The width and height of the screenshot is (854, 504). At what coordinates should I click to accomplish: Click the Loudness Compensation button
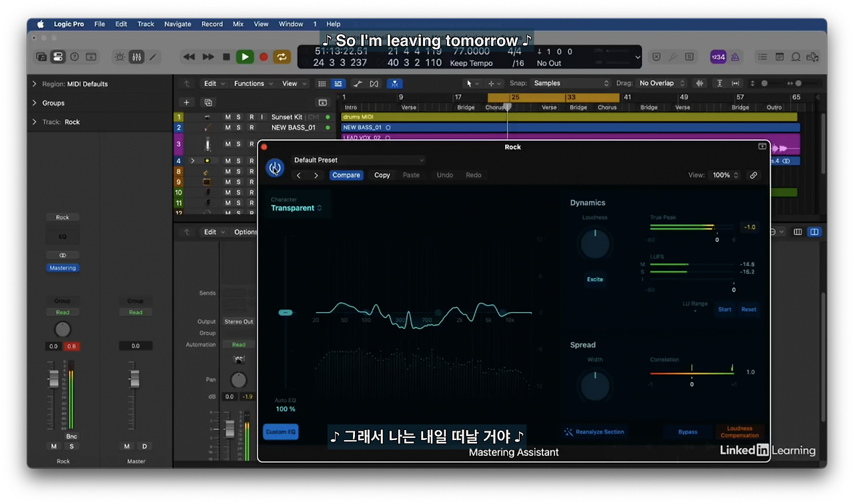coord(739,432)
